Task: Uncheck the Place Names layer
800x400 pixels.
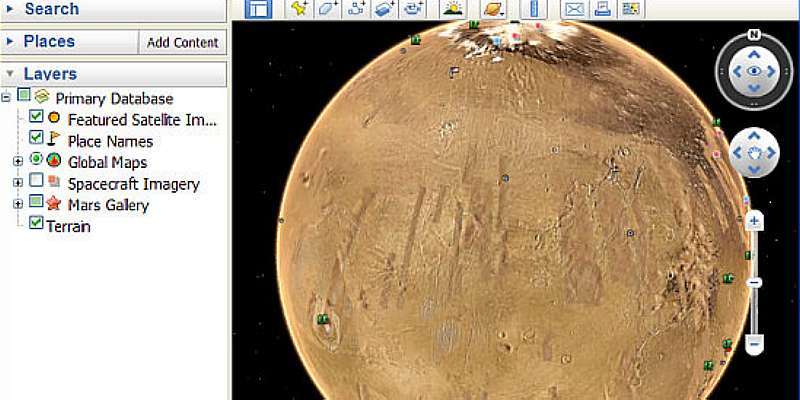Action: coord(36,138)
